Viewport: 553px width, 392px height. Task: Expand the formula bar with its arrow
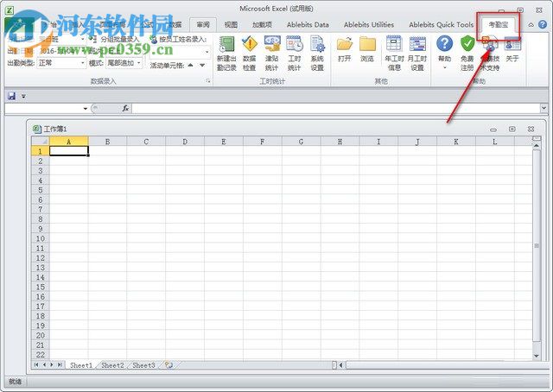(543, 108)
